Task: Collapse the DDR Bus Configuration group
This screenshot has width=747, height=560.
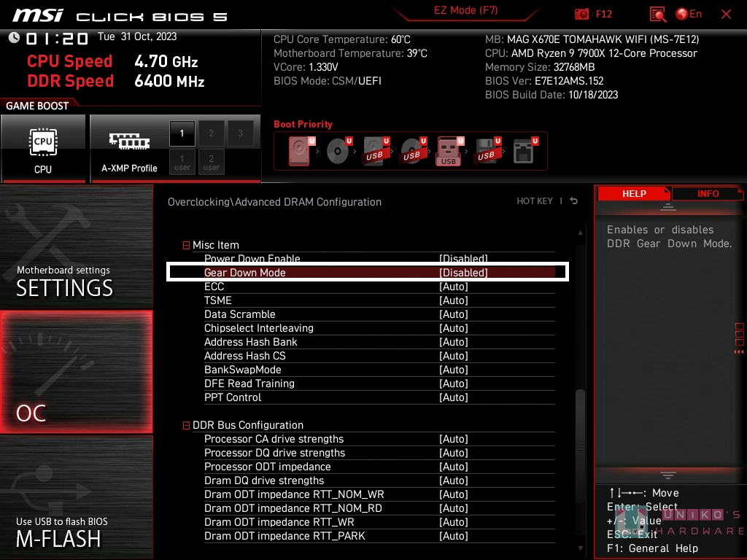Action: click(186, 425)
